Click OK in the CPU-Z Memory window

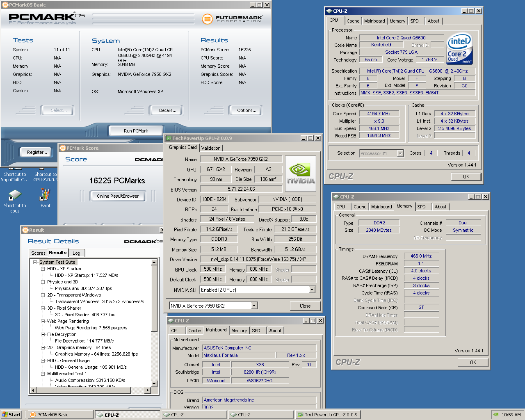[x=473, y=363]
